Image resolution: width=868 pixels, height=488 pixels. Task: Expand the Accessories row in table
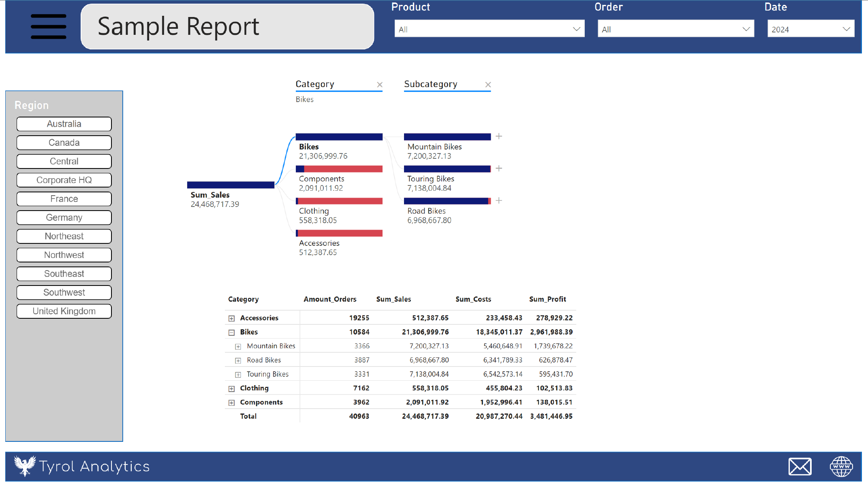tap(231, 318)
